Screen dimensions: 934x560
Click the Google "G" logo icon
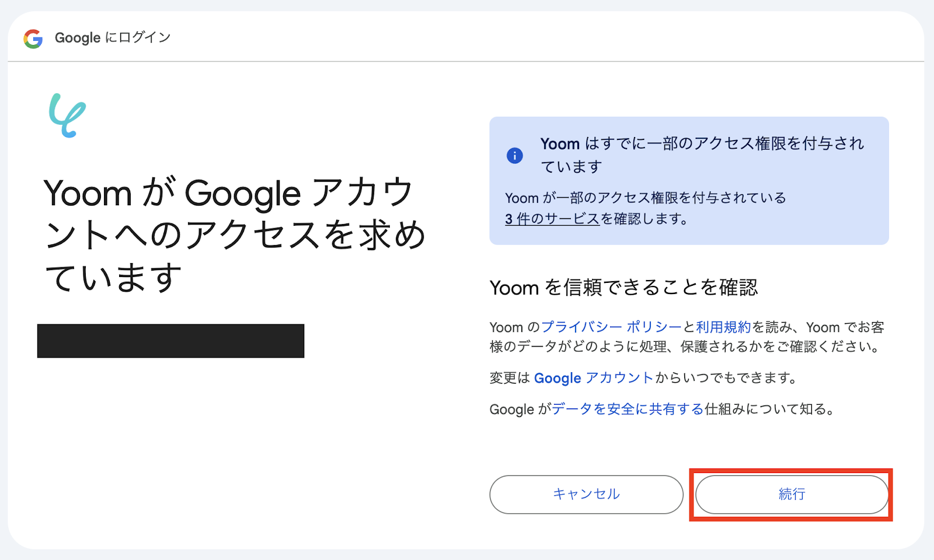coord(33,38)
